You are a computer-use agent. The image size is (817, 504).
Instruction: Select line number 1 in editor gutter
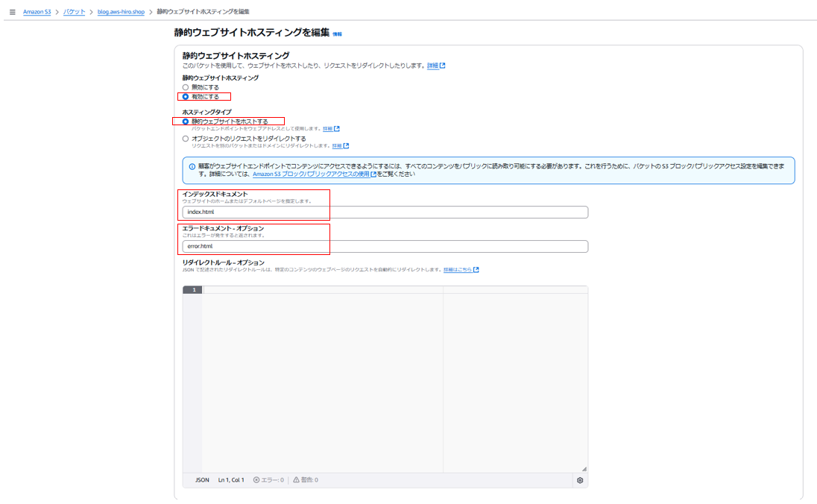[194, 290]
